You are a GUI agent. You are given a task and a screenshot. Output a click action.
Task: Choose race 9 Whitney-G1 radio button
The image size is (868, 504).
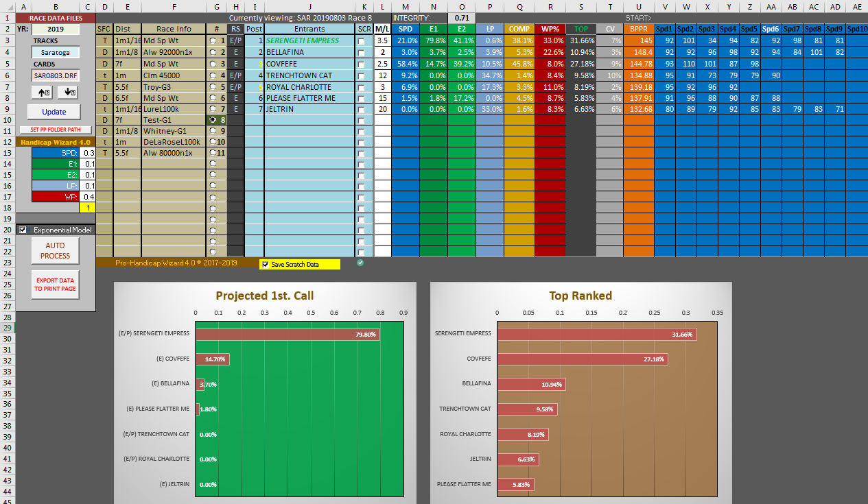click(213, 130)
